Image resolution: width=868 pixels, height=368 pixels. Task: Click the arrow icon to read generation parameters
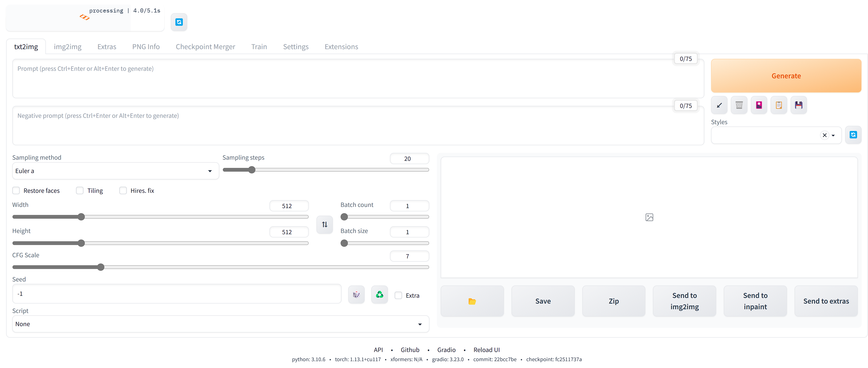[x=719, y=105]
